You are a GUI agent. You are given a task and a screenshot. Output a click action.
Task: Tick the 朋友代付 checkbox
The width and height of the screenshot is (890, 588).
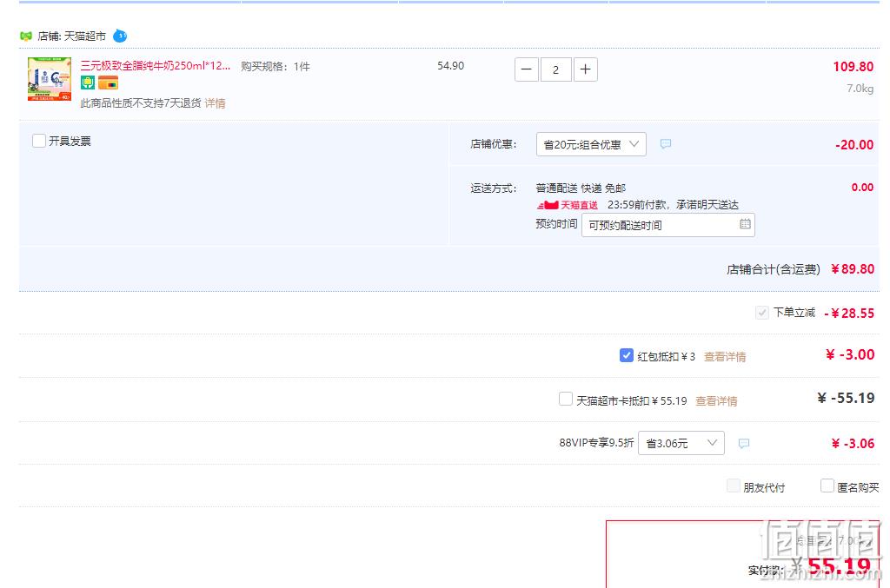734,486
